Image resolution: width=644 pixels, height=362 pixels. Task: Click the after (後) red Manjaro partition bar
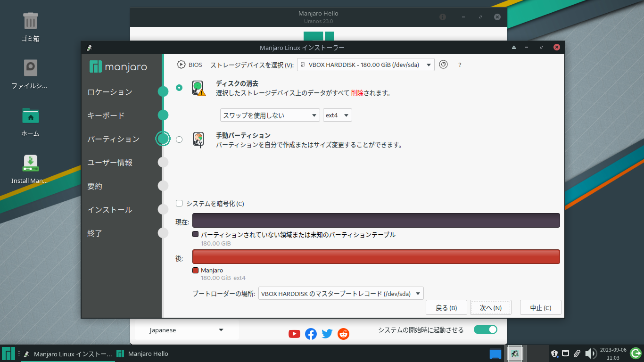376,256
